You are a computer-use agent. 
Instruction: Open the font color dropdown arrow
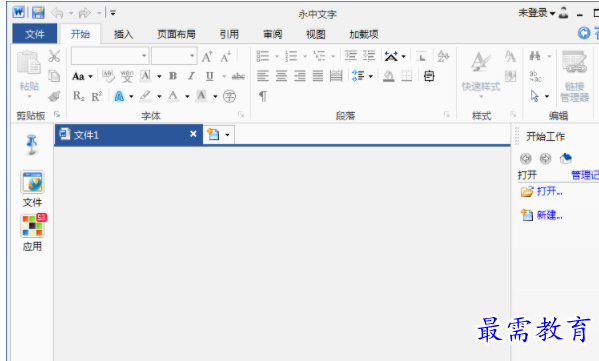click(x=187, y=96)
